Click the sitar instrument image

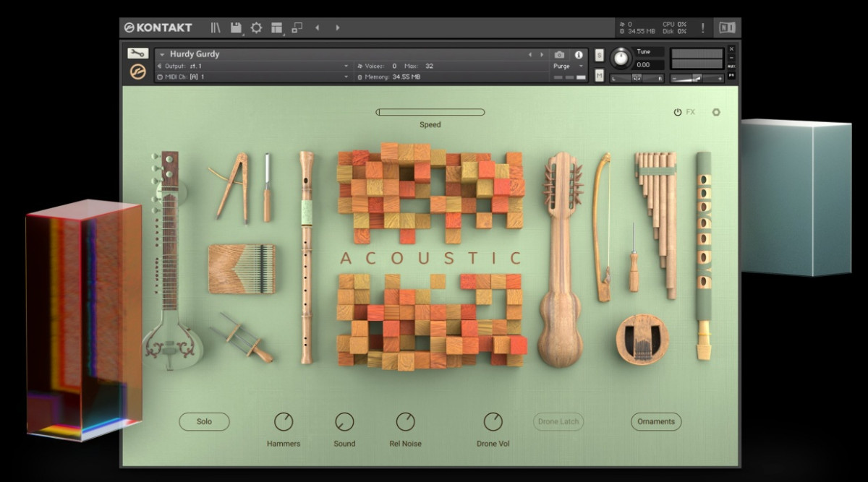171,260
